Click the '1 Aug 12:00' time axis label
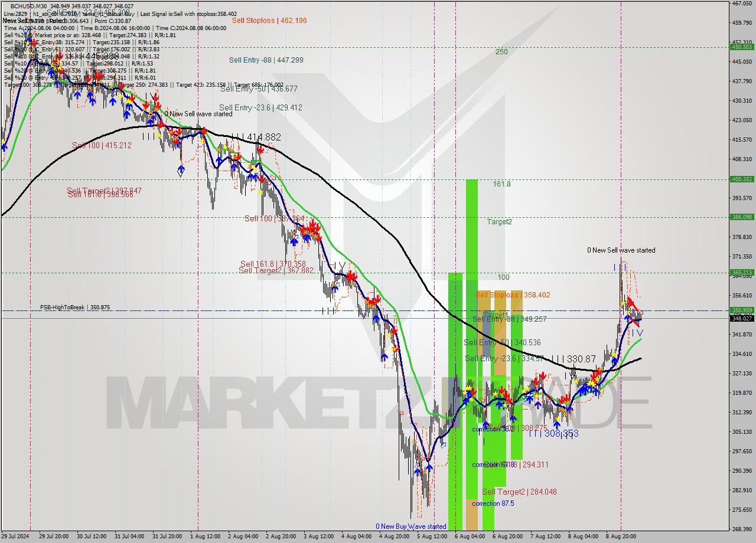The width and height of the screenshot is (756, 543). [206, 537]
